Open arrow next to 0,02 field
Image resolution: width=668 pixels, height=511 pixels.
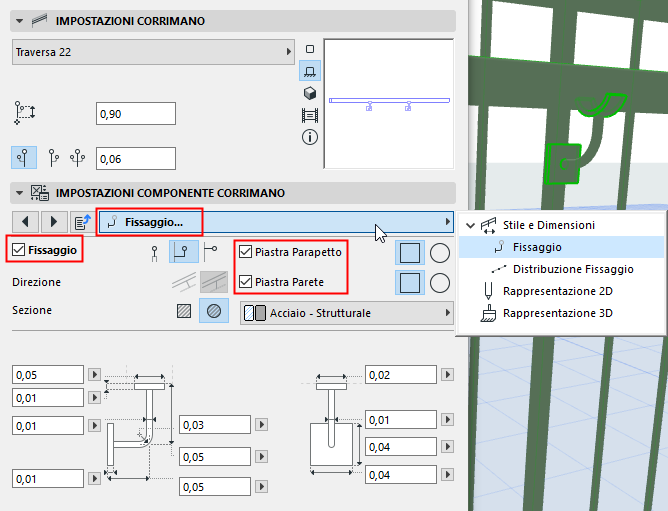click(447, 375)
